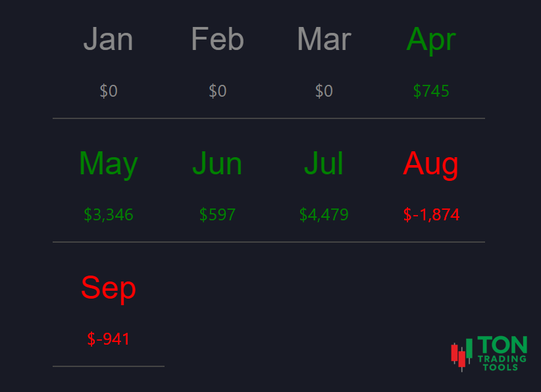Click the $597 profit value

point(217,215)
